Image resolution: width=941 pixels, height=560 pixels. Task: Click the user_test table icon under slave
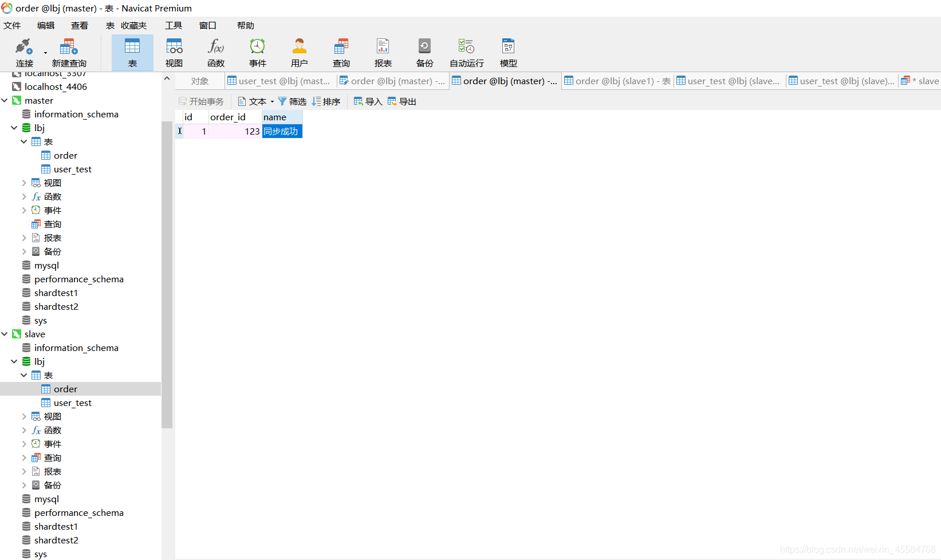pos(46,403)
